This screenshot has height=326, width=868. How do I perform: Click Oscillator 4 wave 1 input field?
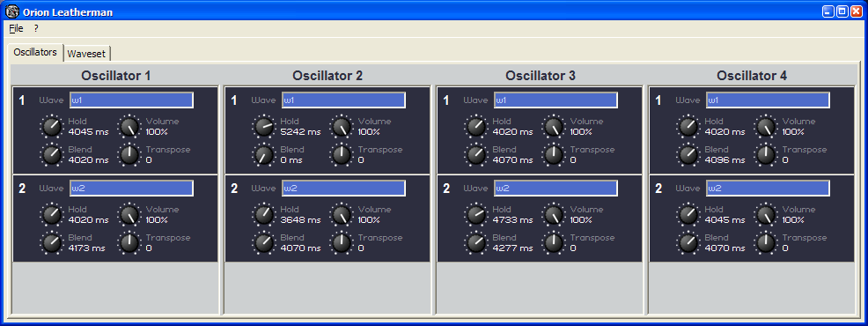(768, 100)
